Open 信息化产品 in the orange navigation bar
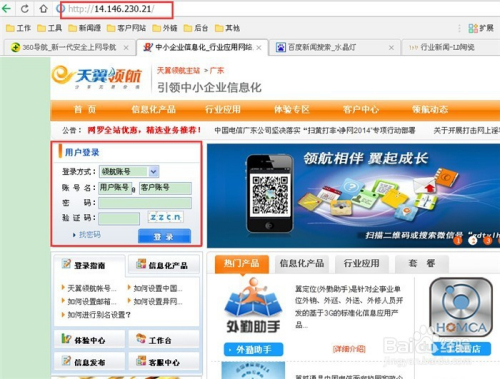Viewport: 500px width, 379px height. tap(153, 109)
